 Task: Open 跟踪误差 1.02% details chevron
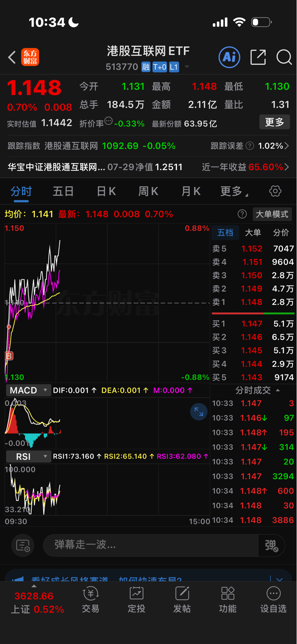click(x=287, y=146)
